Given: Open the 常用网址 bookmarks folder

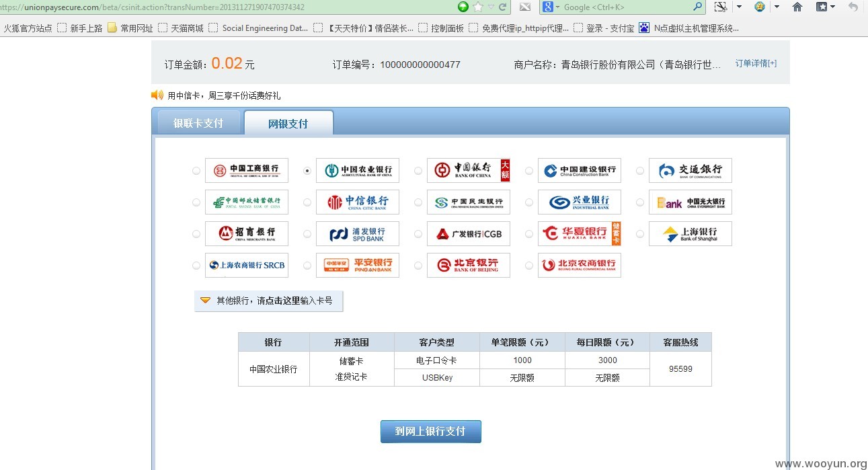Looking at the screenshot, I should [x=130, y=28].
